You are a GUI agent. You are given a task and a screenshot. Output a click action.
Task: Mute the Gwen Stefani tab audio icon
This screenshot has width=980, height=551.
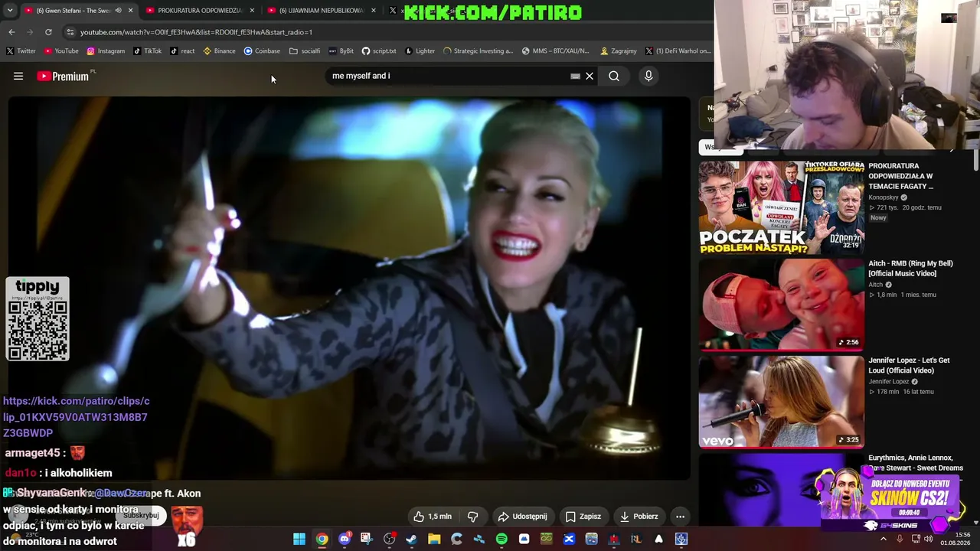118,11
